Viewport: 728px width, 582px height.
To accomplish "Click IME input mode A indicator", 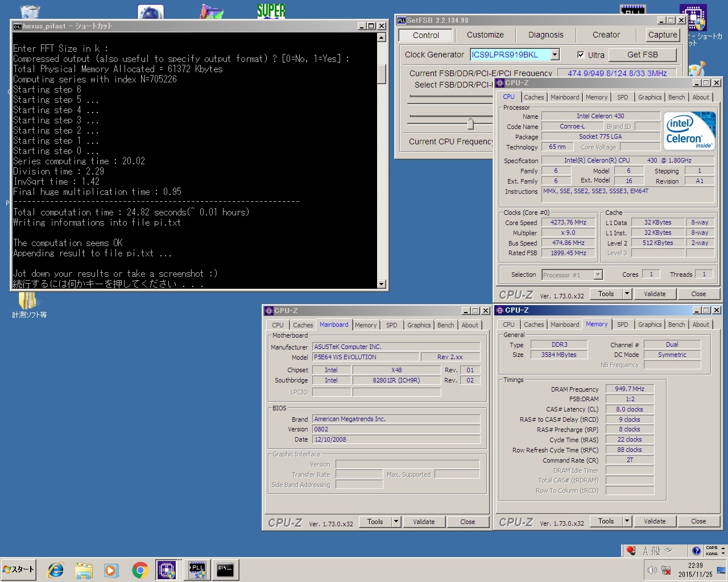I will point(646,551).
